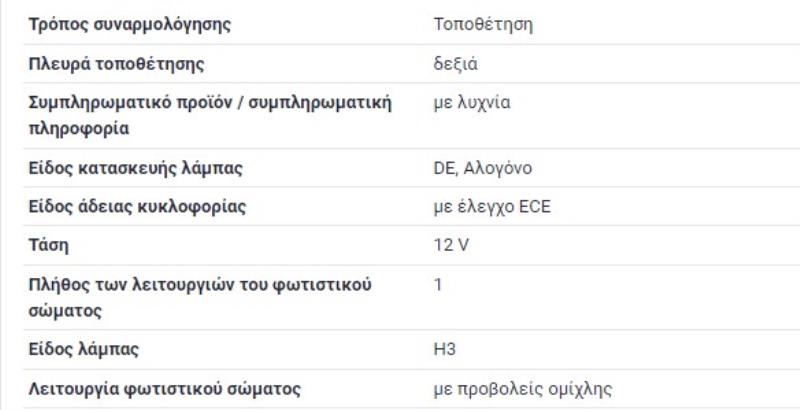Image resolution: width=800 pixels, height=410 pixels.
Task: Click the 'Τάση' label
Action: 48,245
